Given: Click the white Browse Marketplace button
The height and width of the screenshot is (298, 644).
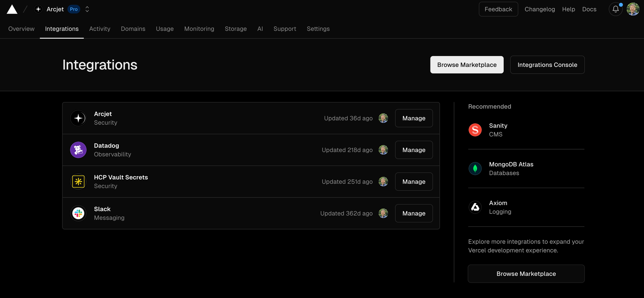Looking at the screenshot, I should (x=467, y=65).
